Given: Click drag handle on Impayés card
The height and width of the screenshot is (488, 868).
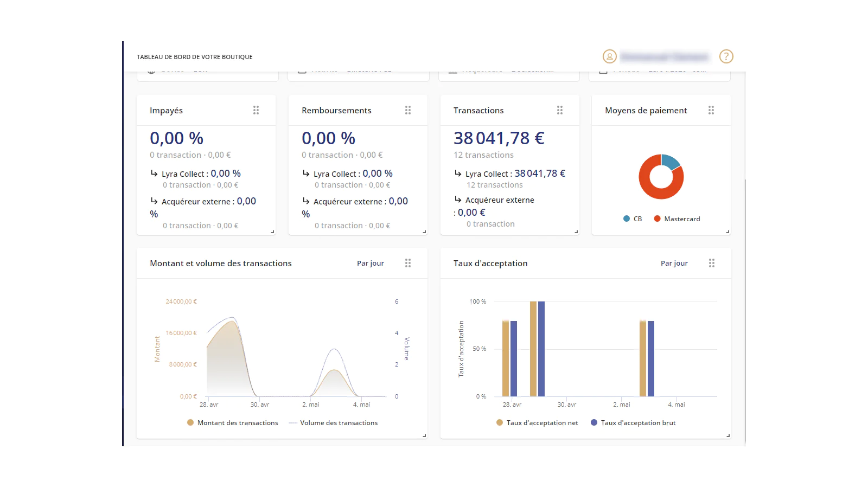Looking at the screenshot, I should tap(256, 110).
